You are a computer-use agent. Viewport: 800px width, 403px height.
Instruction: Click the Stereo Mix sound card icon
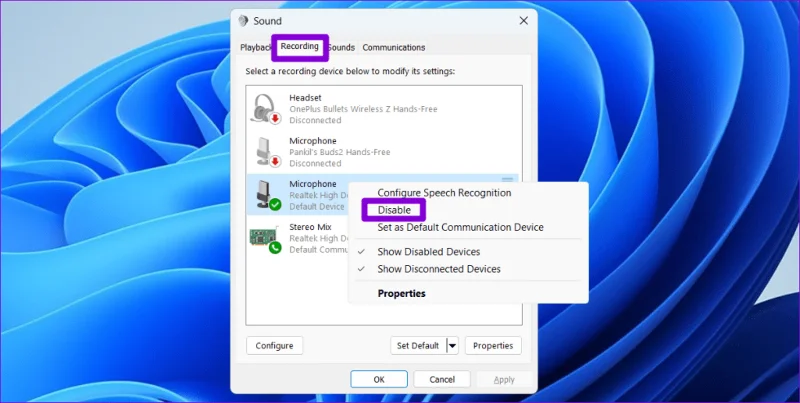click(266, 238)
